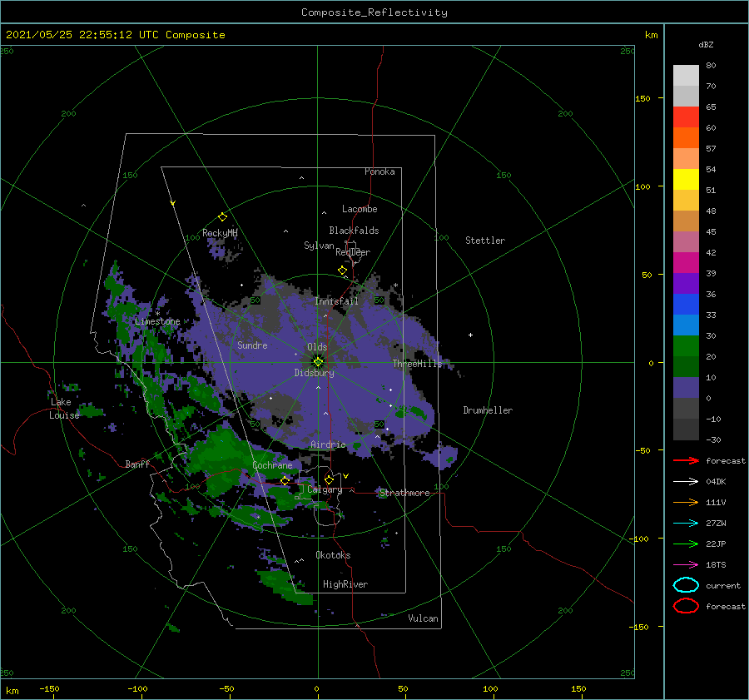Select the orange 57–60 dBZ color swatch
The height and width of the screenshot is (700, 749).
point(686,138)
